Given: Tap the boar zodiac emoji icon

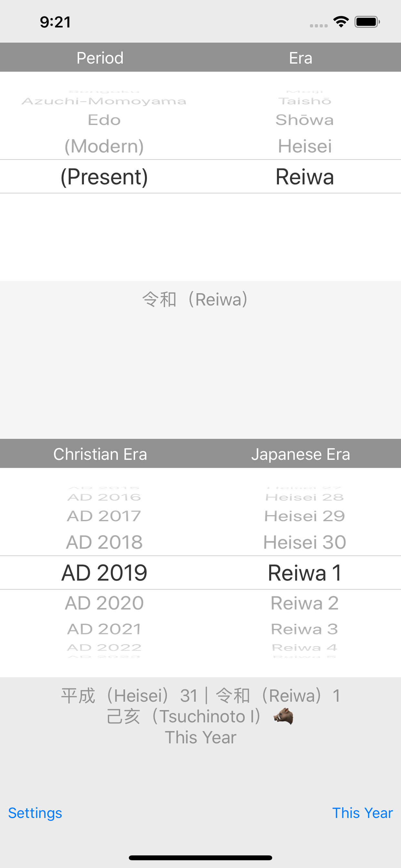Looking at the screenshot, I should click(x=283, y=716).
